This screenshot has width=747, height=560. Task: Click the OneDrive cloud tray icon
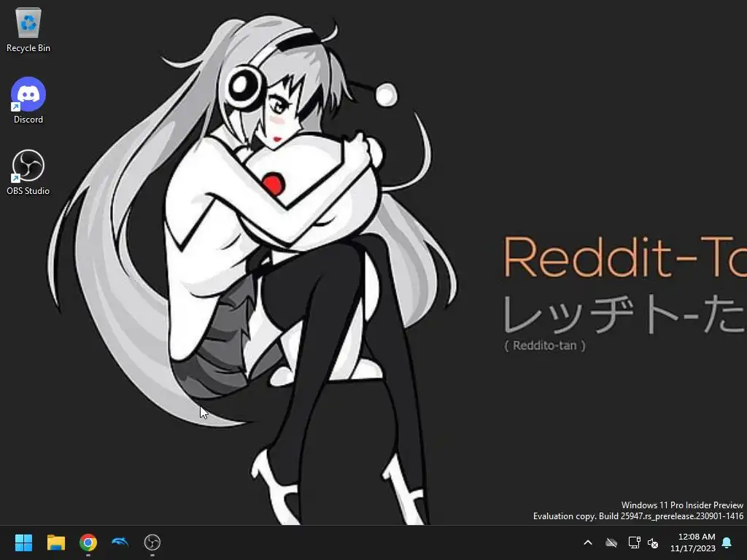coord(611,542)
